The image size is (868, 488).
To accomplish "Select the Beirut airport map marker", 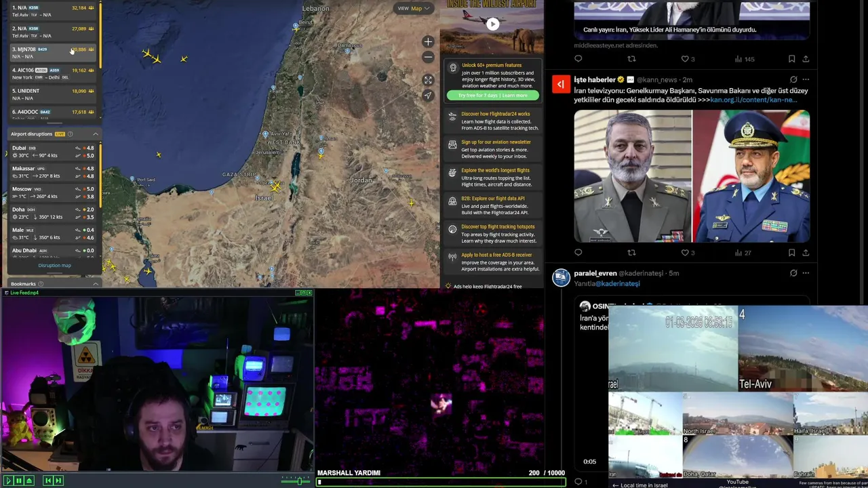I will [x=296, y=27].
